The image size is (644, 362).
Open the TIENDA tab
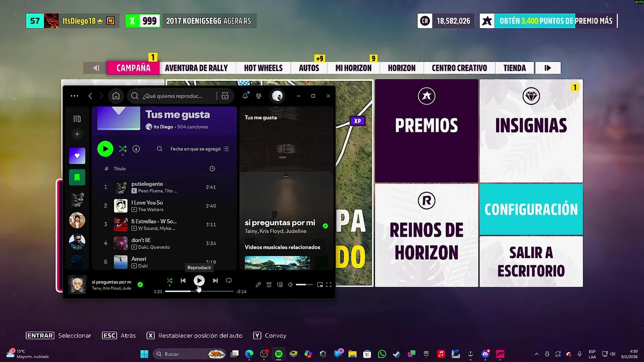coord(514,68)
